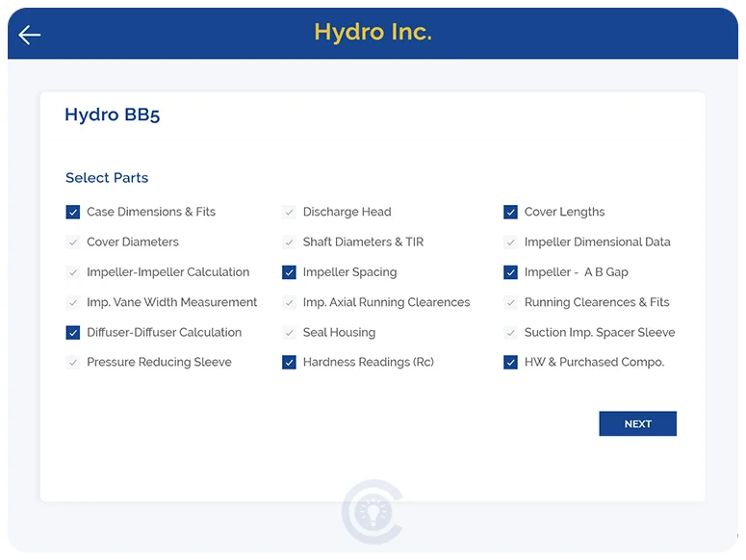Deselect the Impeller Spacing checkbox
The width and height of the screenshot is (746, 560).
[x=289, y=272]
